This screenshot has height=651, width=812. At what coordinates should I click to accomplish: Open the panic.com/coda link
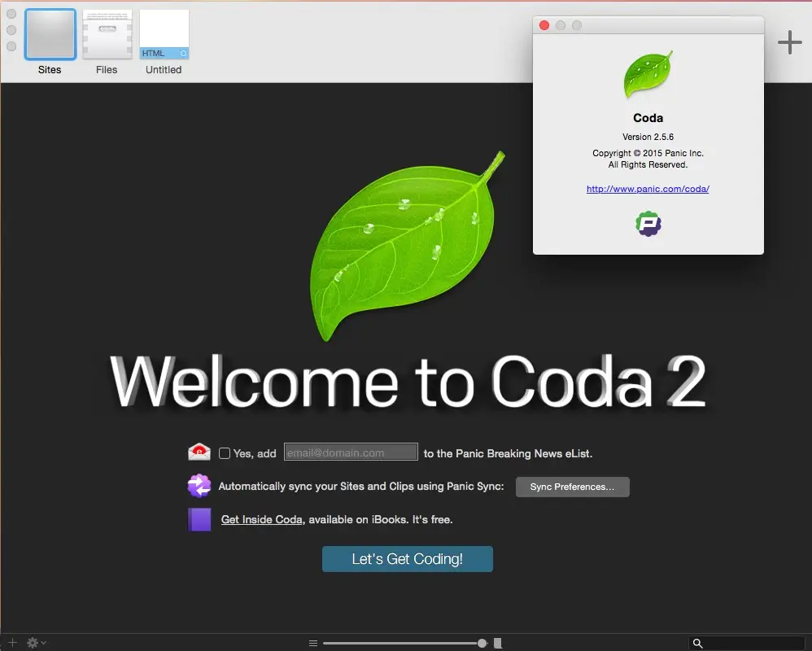pos(648,189)
